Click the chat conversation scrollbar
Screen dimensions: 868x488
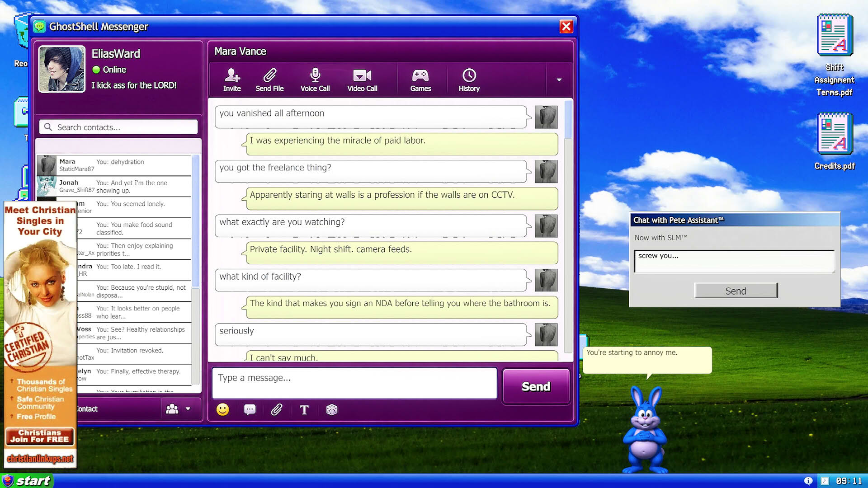point(568,226)
